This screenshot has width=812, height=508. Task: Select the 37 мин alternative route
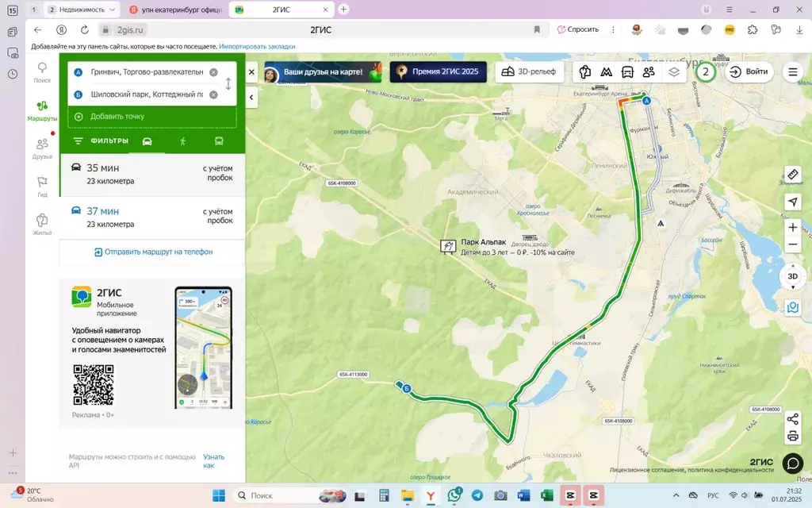152,217
